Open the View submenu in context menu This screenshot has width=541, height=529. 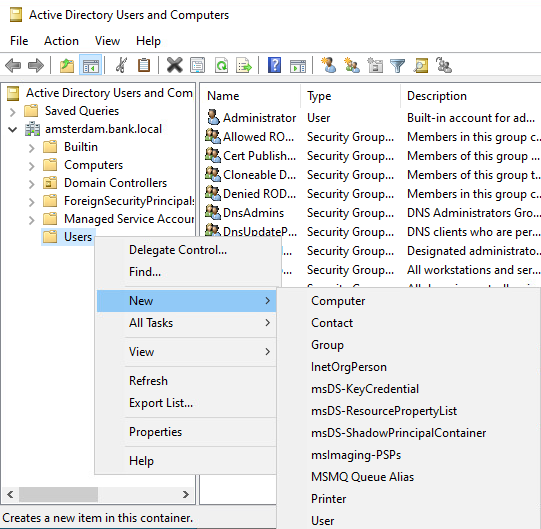coord(187,352)
